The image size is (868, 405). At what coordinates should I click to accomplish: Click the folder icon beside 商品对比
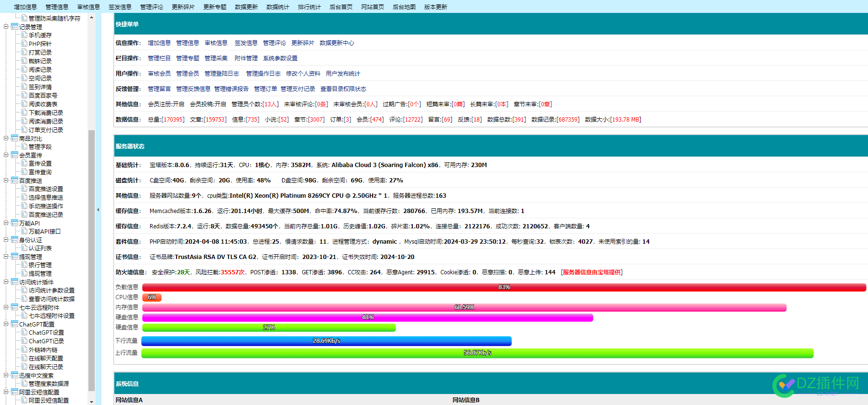pyautogui.click(x=14, y=138)
